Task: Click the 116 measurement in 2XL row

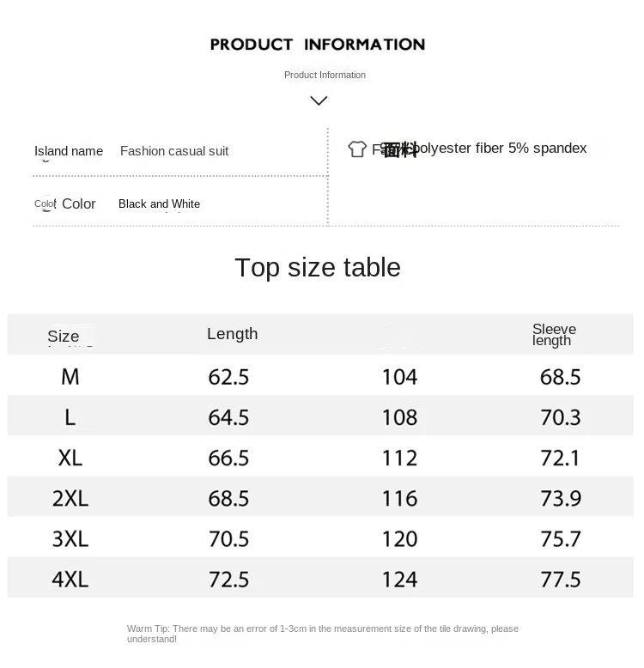Action: pyautogui.click(x=400, y=499)
